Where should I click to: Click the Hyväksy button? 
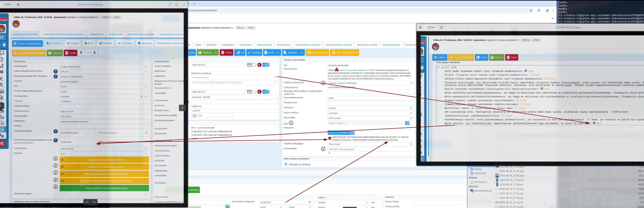(254, 53)
